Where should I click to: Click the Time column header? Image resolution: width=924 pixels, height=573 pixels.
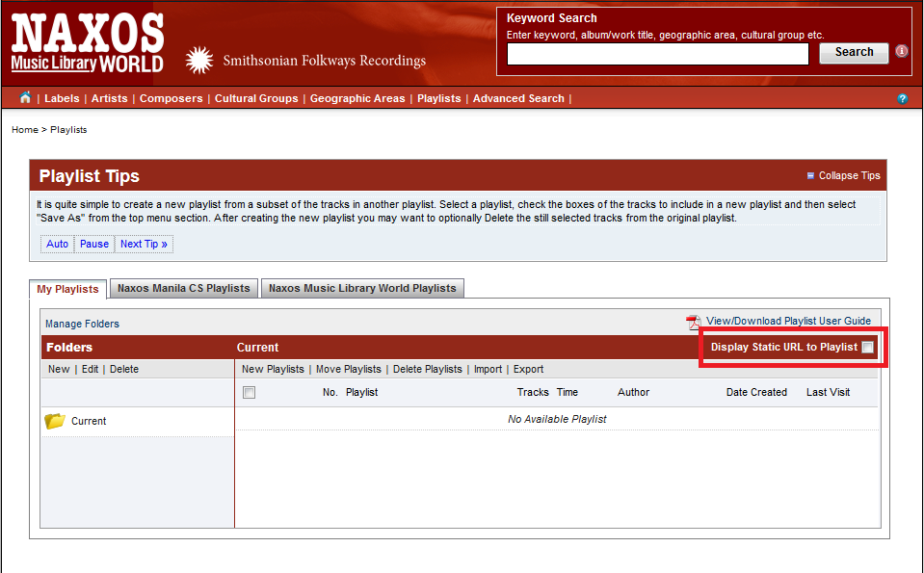[568, 392]
